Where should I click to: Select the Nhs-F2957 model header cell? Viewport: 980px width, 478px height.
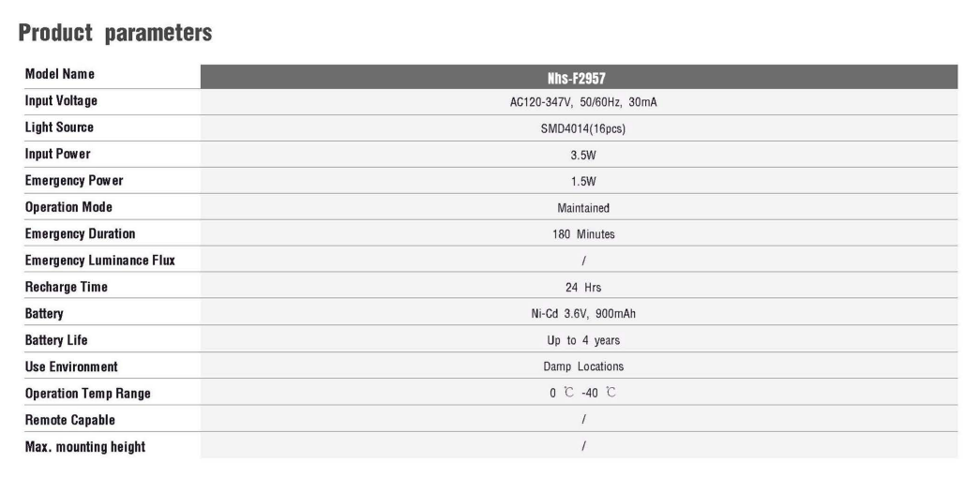pyautogui.click(x=579, y=77)
